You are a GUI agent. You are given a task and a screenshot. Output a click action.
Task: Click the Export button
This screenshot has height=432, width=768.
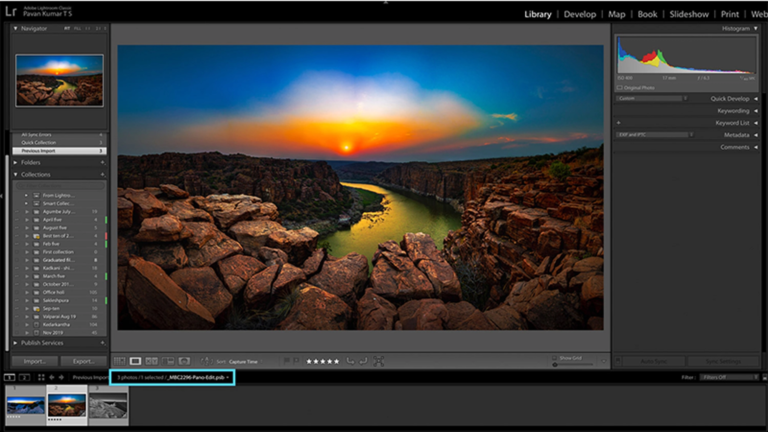82,361
